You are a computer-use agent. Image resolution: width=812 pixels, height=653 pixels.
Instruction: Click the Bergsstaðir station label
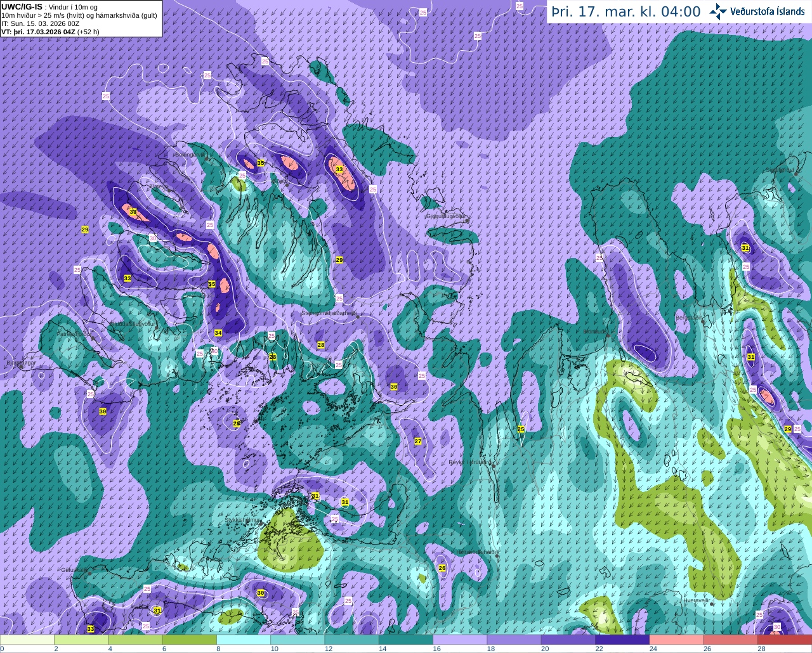(x=689, y=317)
